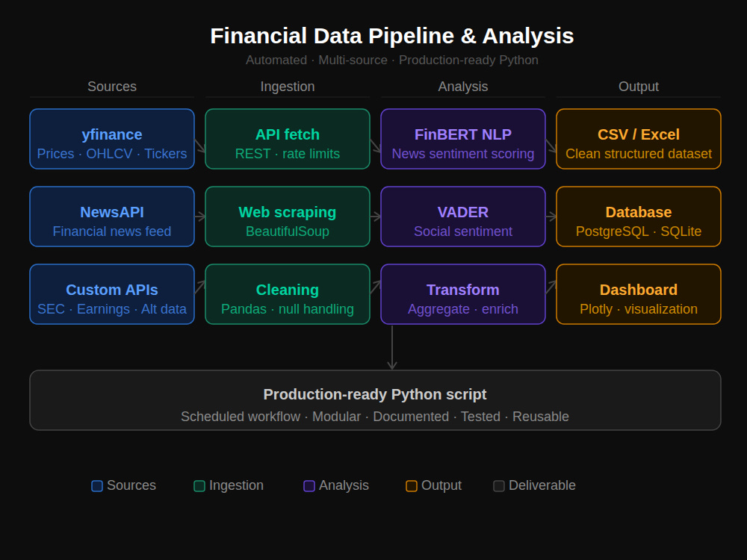
Task: Click the blue Sources legend swatch
Action: 97,486
